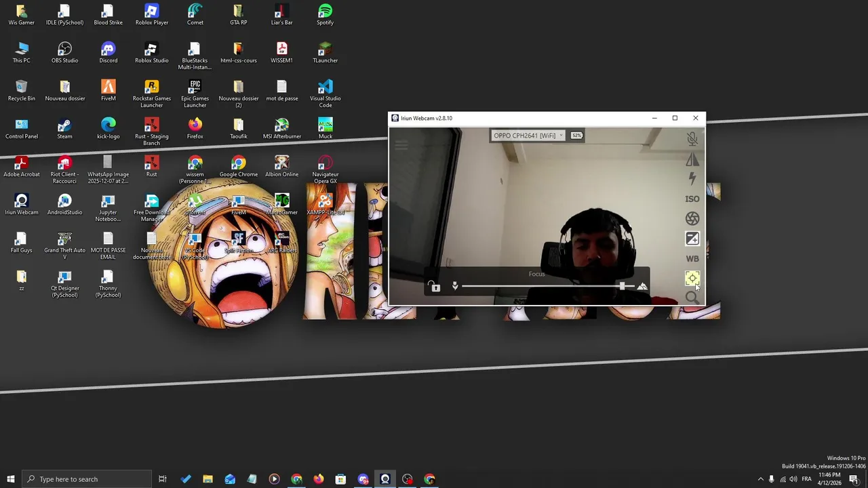Screen dimensions: 868x488
Task: Open the WB white balance setting
Action: [x=692, y=258]
